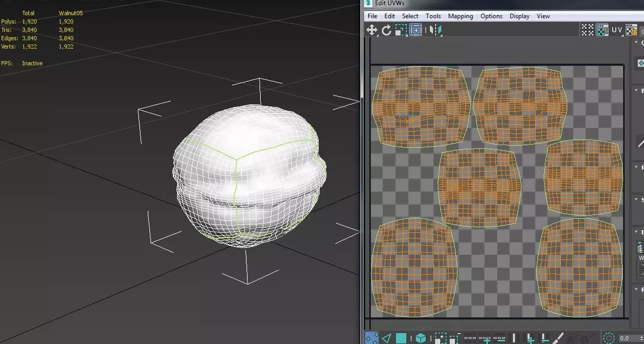Toggle Select by Element cube icon
Viewport: 644px width, 344px height.
click(420, 338)
